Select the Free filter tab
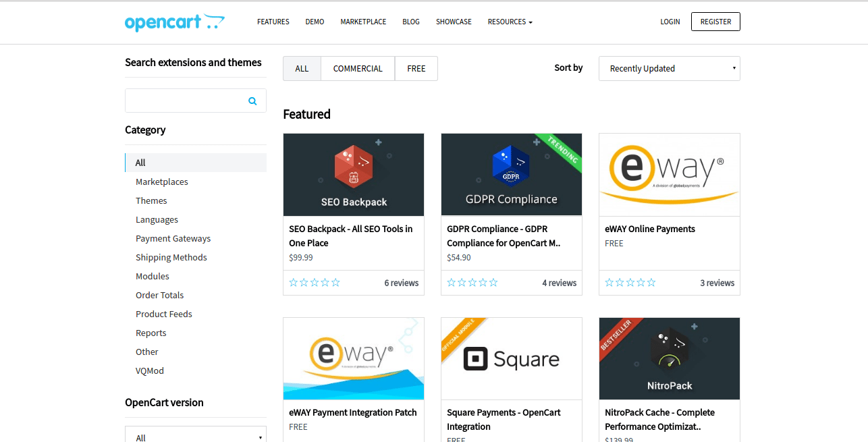 [x=416, y=68]
